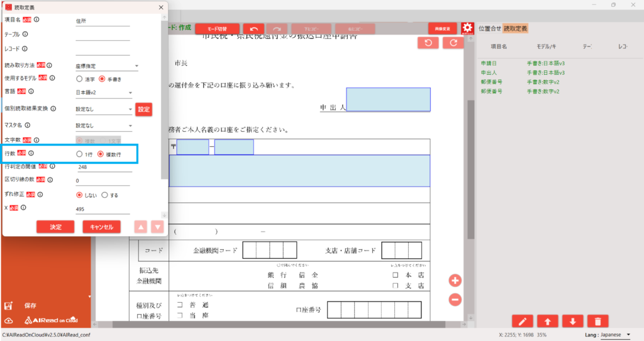Rotate image clockwise
The image size is (644, 341).
pos(453,43)
